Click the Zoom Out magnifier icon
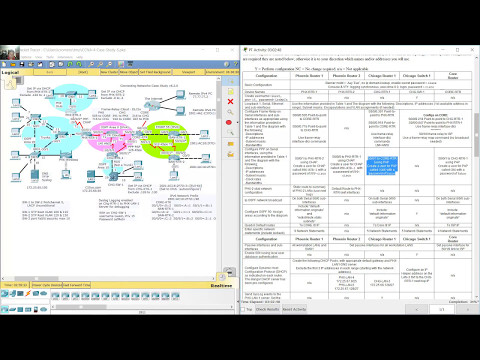 coord(109,64)
